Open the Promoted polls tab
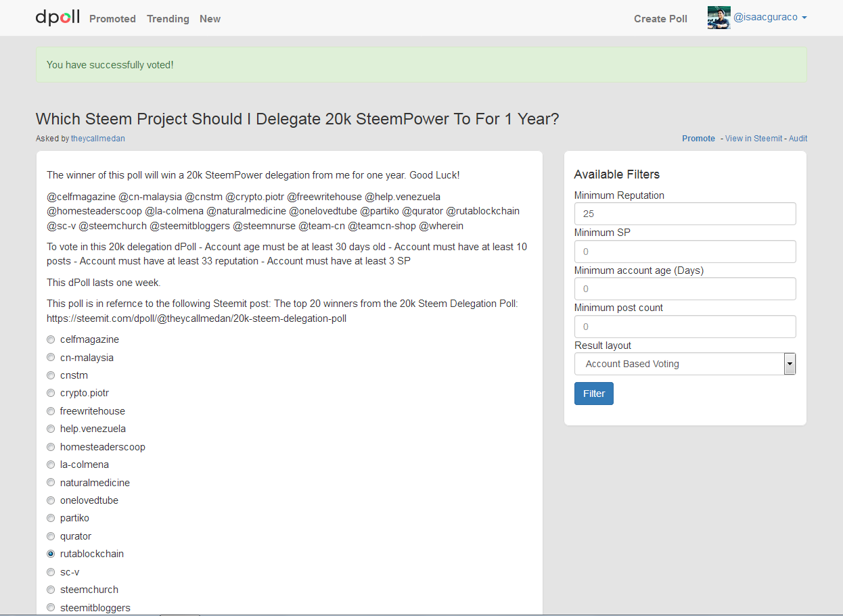 pos(112,19)
